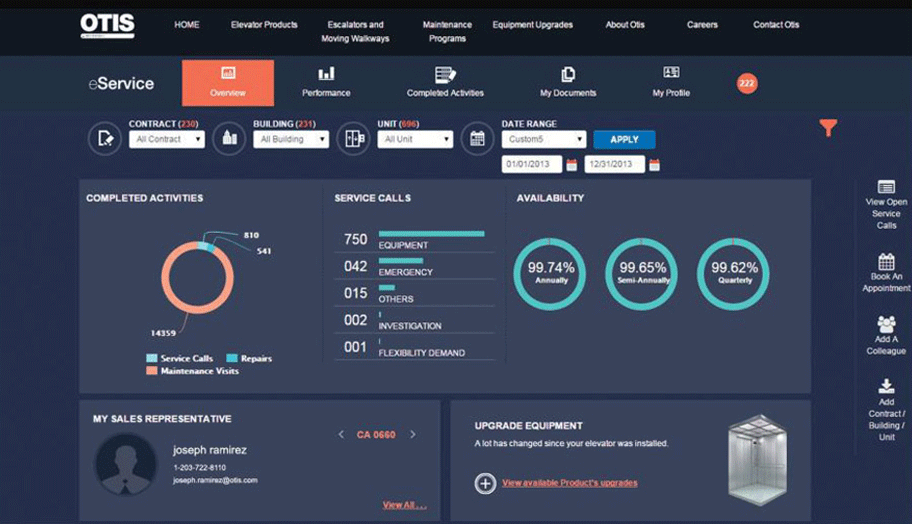912x524 pixels.
Task: Click the Add Contract/Building/Unit download icon
Action: point(886,386)
